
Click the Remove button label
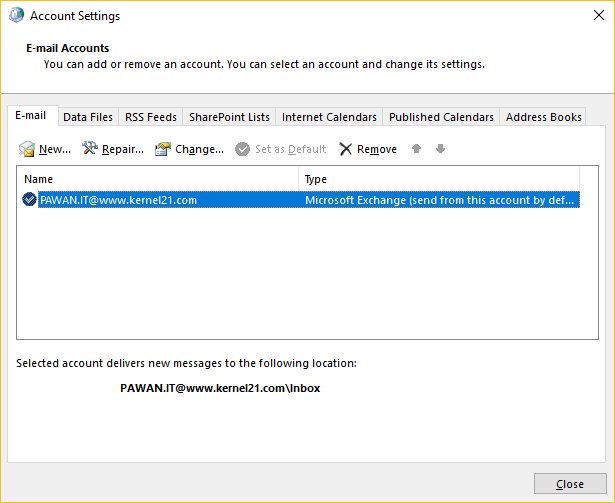[377, 149]
